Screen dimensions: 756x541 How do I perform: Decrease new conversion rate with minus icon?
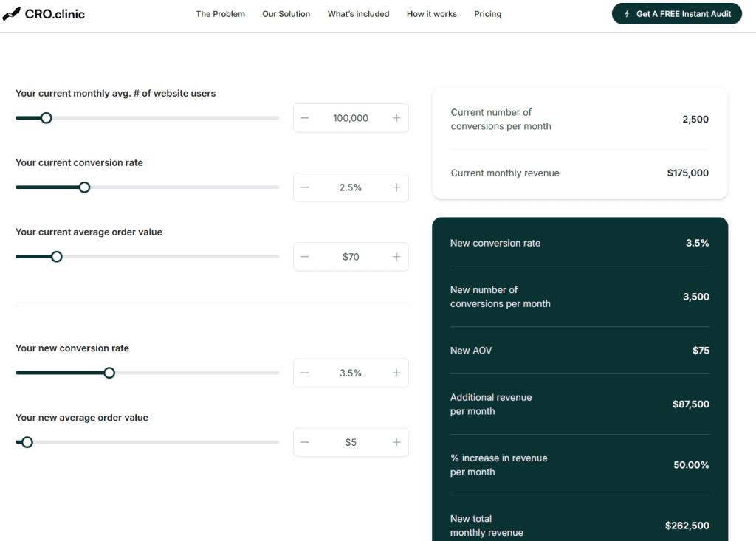[305, 373]
